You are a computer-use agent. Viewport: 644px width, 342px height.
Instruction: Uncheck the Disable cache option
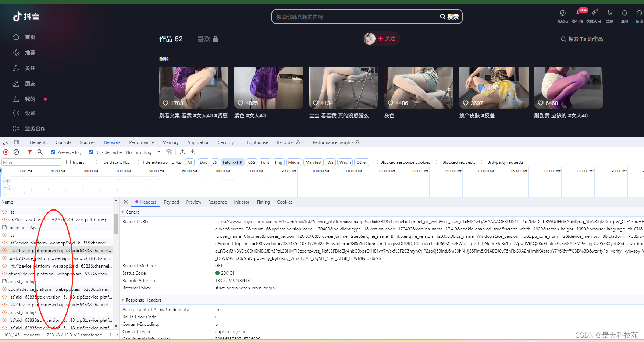(91, 152)
